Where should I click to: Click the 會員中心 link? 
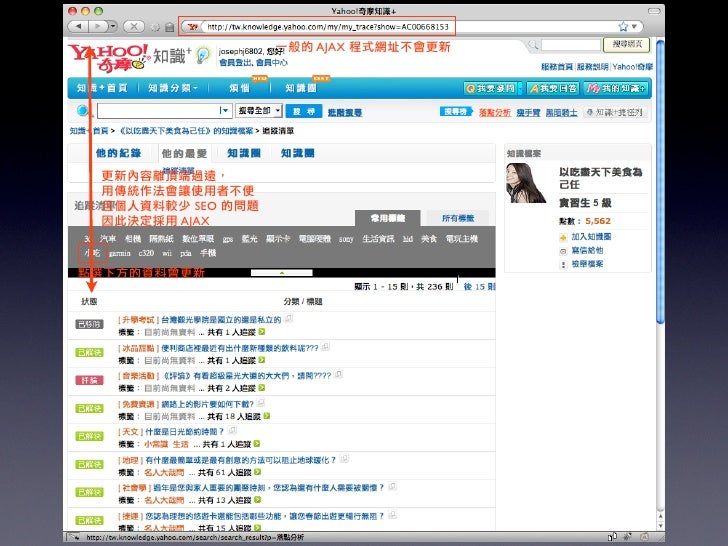coord(272,62)
